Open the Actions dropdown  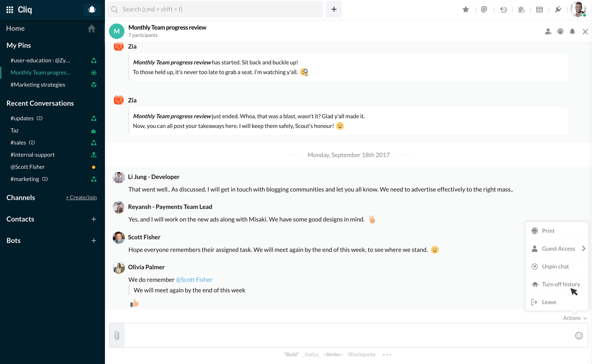[x=575, y=318]
